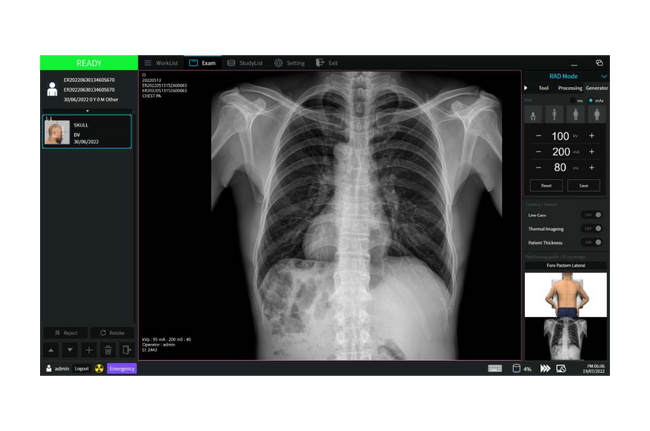Image resolution: width=650 pixels, height=431 pixels.
Task: Expand the RAD Mode dropdown
Action: pos(604,76)
